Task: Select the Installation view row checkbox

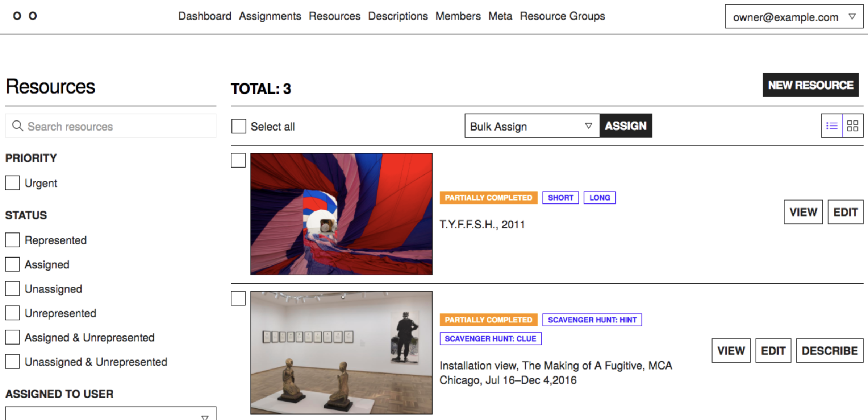Action: click(x=238, y=298)
